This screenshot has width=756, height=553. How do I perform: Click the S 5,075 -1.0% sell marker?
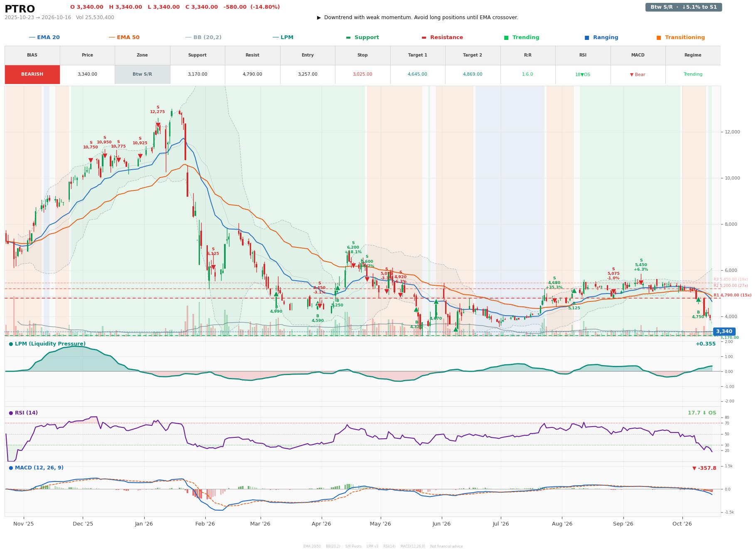tap(613, 291)
